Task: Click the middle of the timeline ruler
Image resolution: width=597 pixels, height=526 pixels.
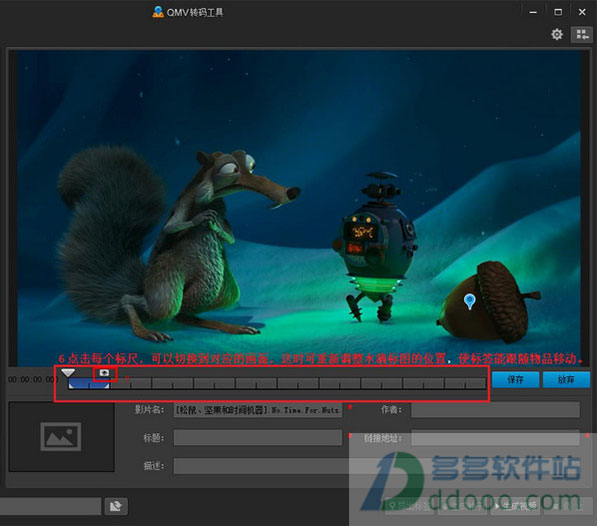Action: 277,383
